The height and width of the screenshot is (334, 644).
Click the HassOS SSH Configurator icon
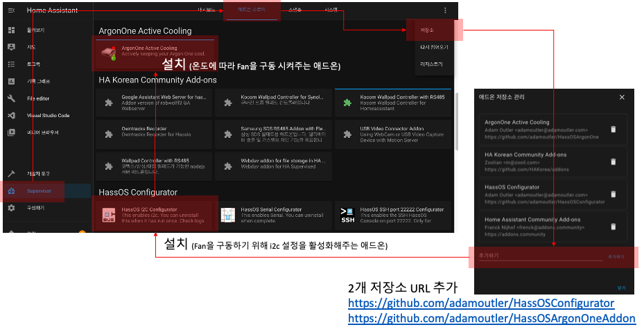(x=347, y=215)
